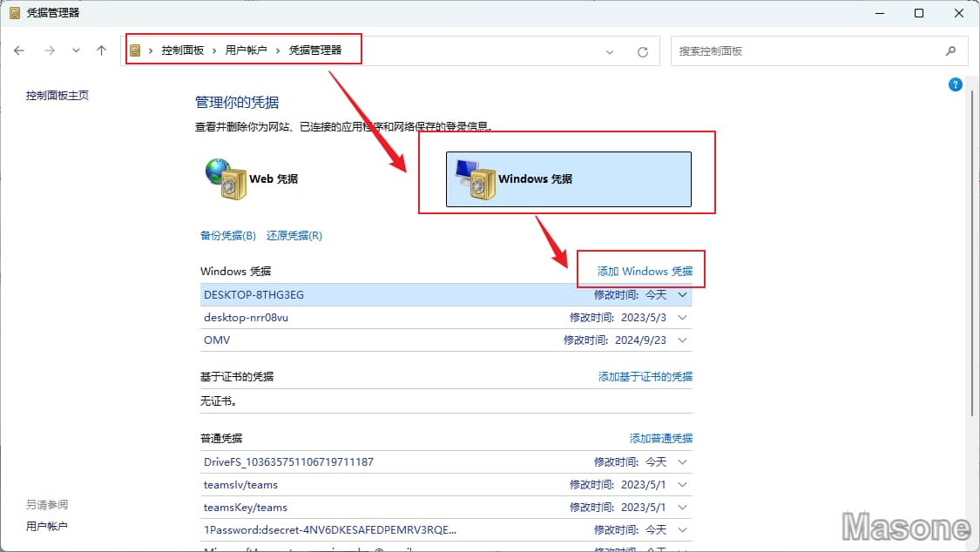Open 控制面板主页 link
The image size is (980, 552).
(x=57, y=96)
